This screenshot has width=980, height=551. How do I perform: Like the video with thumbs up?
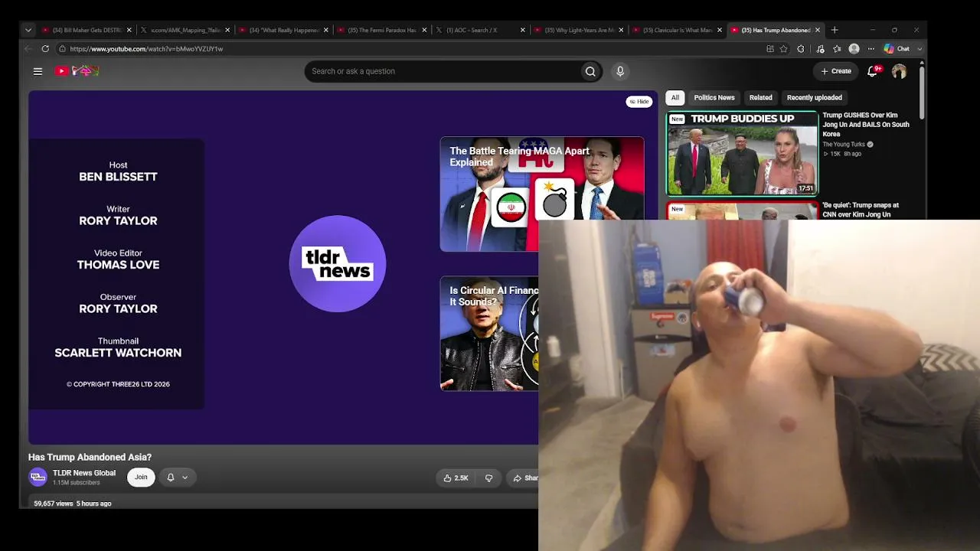coord(456,478)
